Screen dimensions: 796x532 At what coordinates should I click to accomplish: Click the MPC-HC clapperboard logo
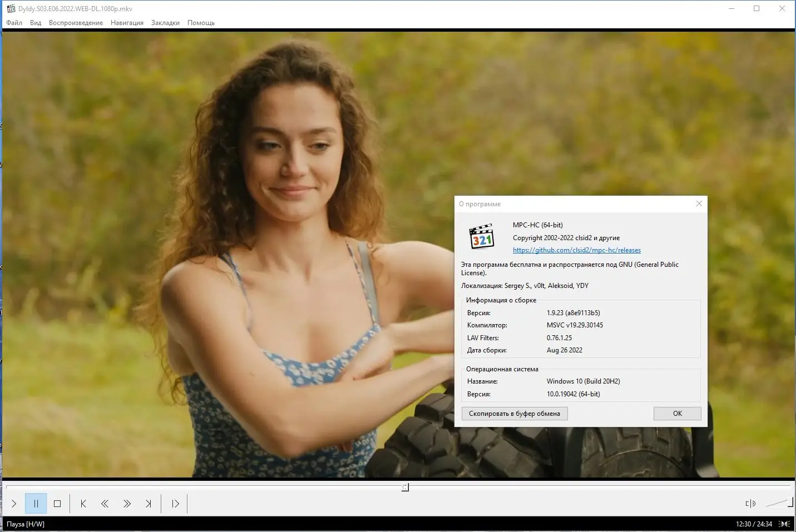[x=482, y=237]
